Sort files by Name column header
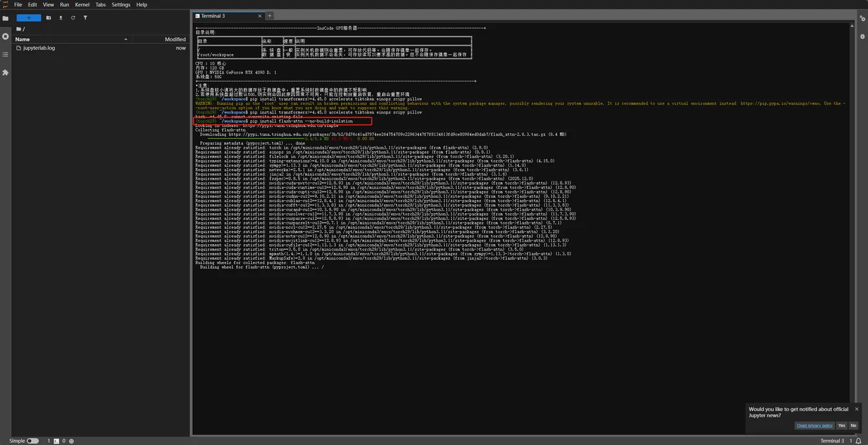Image resolution: width=868 pixels, height=445 pixels. 72,39
